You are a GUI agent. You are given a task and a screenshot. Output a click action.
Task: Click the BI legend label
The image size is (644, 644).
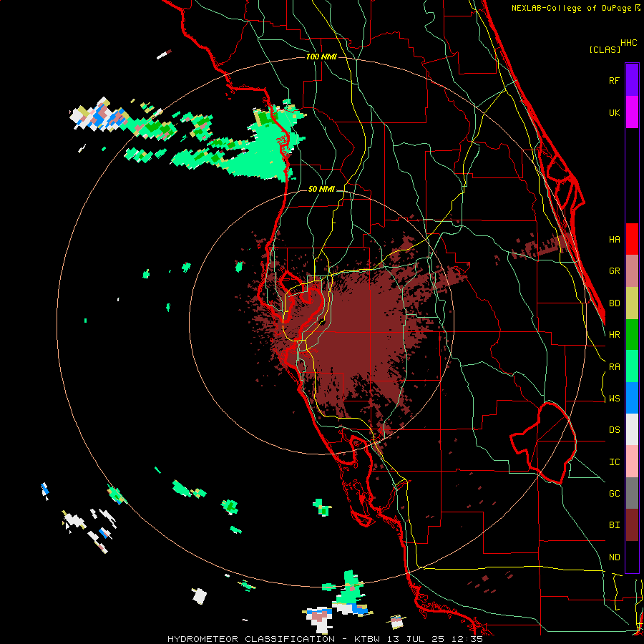click(614, 525)
